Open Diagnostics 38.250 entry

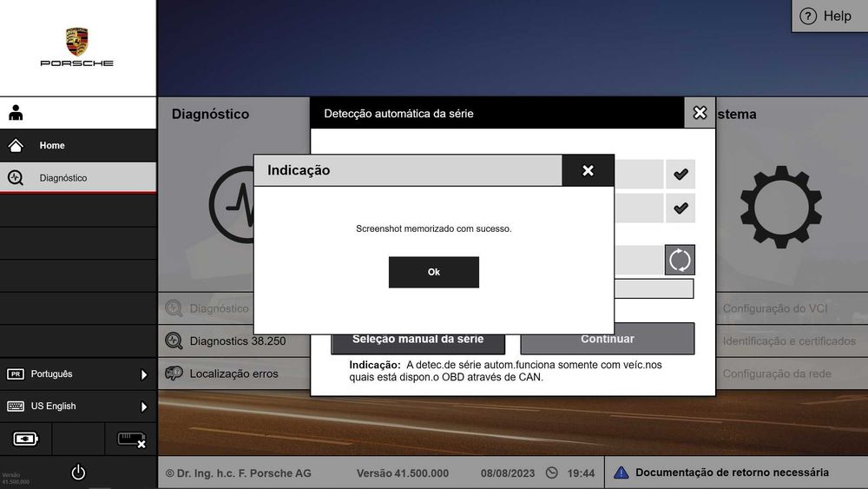(234, 340)
